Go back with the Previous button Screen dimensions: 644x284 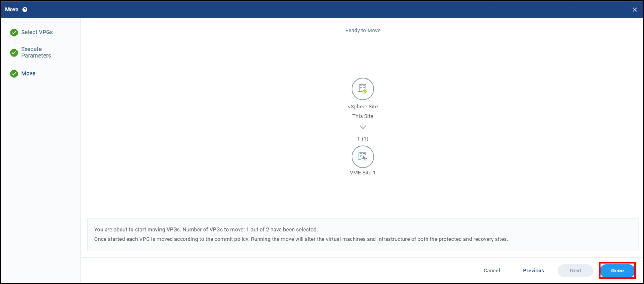534,270
